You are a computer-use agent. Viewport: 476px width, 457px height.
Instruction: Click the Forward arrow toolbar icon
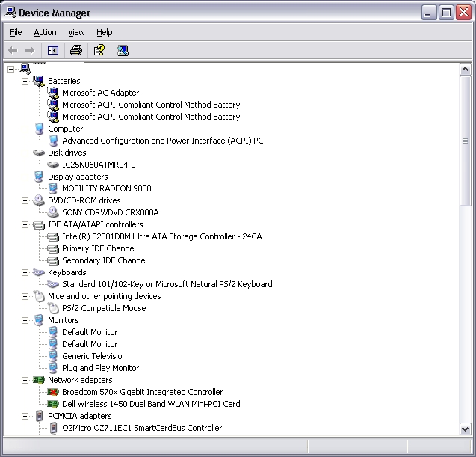[x=30, y=50]
